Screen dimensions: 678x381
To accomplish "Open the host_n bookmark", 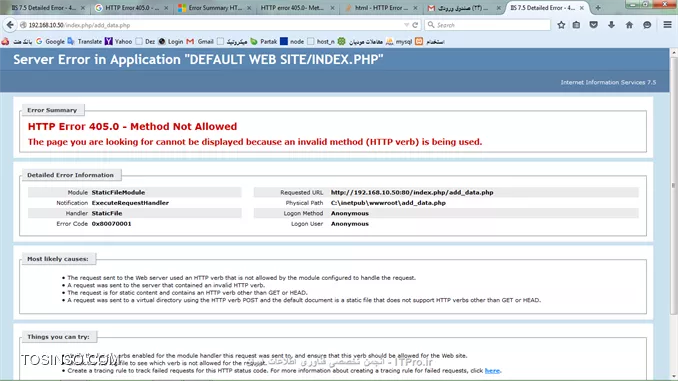I will tap(321, 42).
